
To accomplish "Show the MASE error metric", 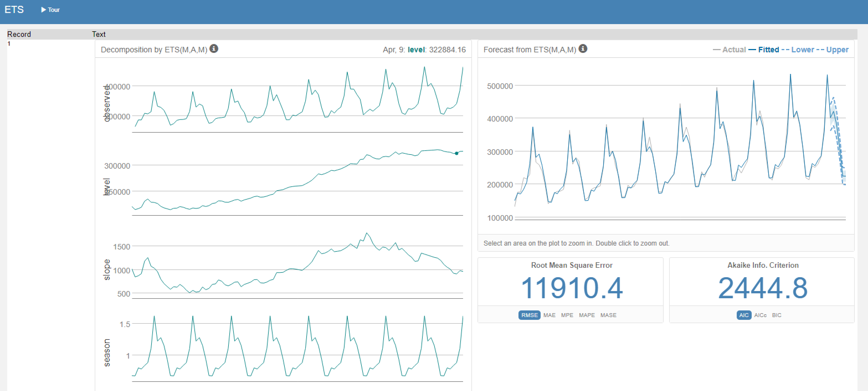I will click(x=608, y=315).
